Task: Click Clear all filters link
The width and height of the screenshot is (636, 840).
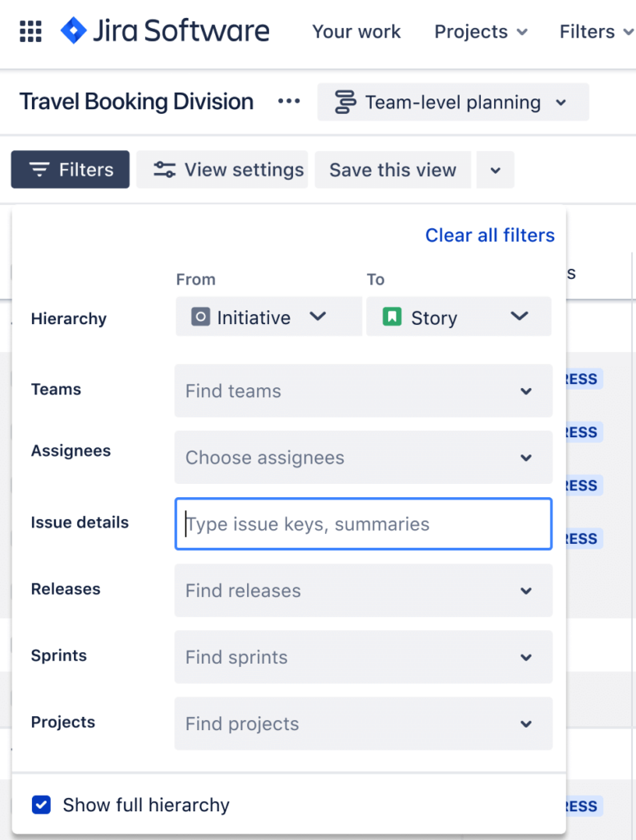Action: [x=490, y=235]
